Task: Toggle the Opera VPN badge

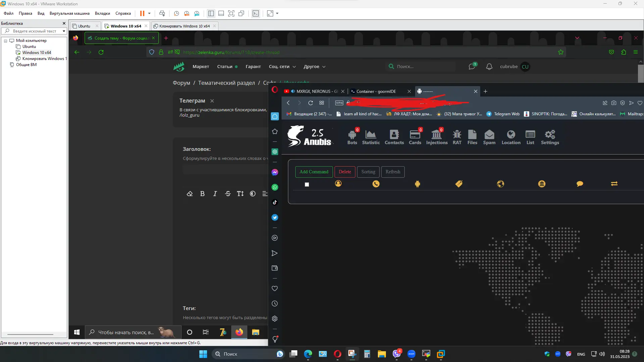Action: coord(339,103)
